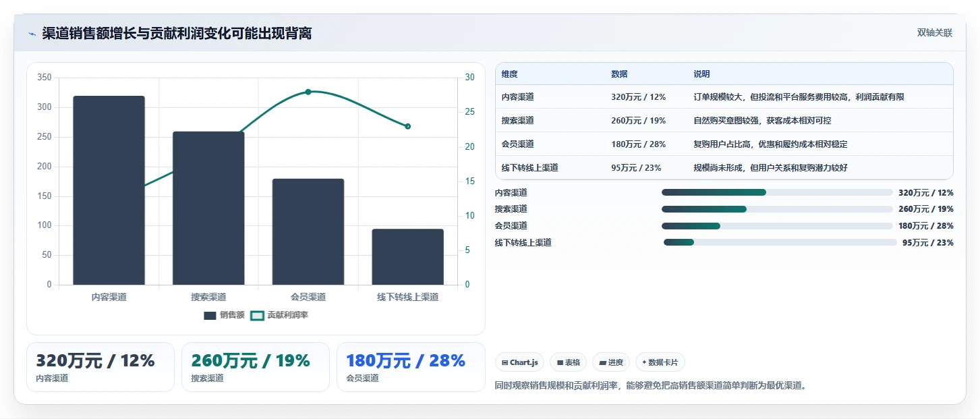Click the footnote about 同时观察销售规模和贡献利润率

tap(651, 386)
